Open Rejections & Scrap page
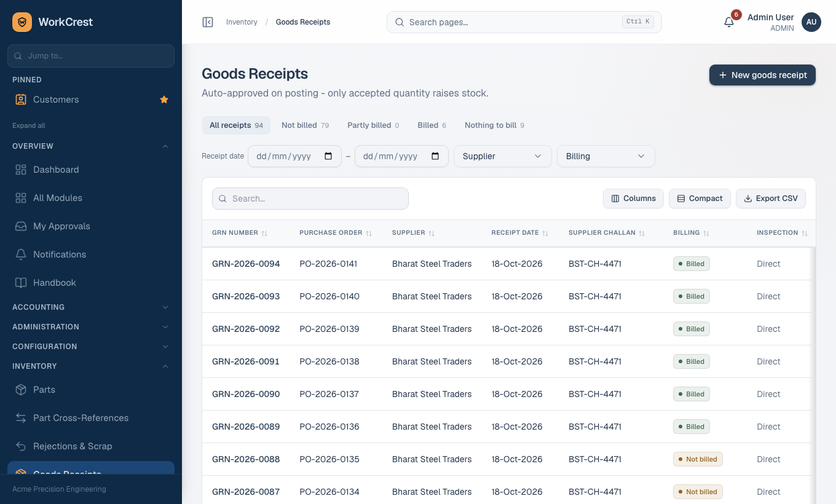Image resolution: width=836 pixels, height=504 pixels. [x=91, y=446]
